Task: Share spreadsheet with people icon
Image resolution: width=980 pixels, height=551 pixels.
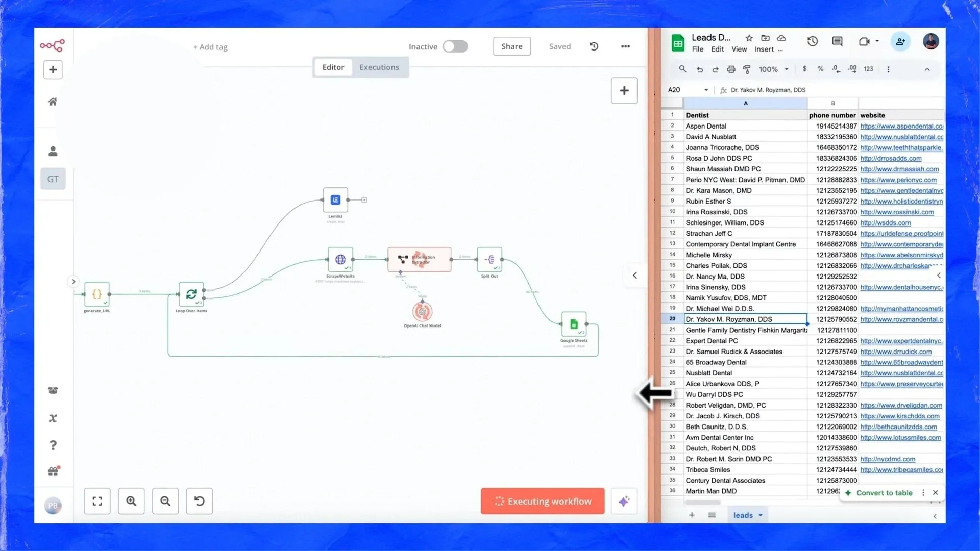Action: (x=901, y=42)
